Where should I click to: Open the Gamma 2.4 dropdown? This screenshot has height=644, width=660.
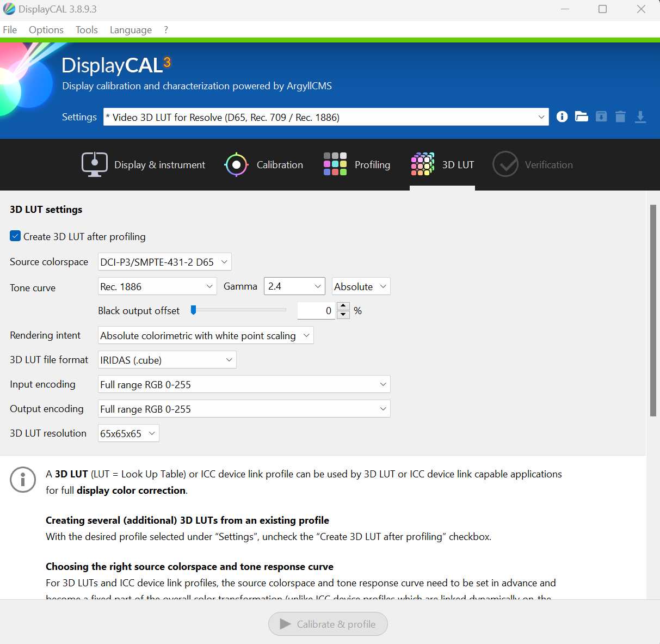pos(294,286)
